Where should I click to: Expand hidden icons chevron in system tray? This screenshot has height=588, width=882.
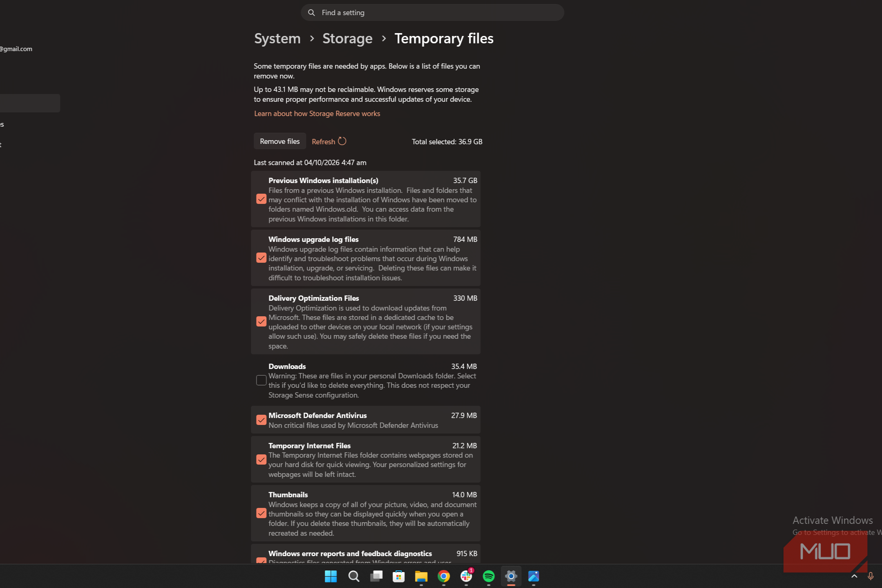pos(854,576)
